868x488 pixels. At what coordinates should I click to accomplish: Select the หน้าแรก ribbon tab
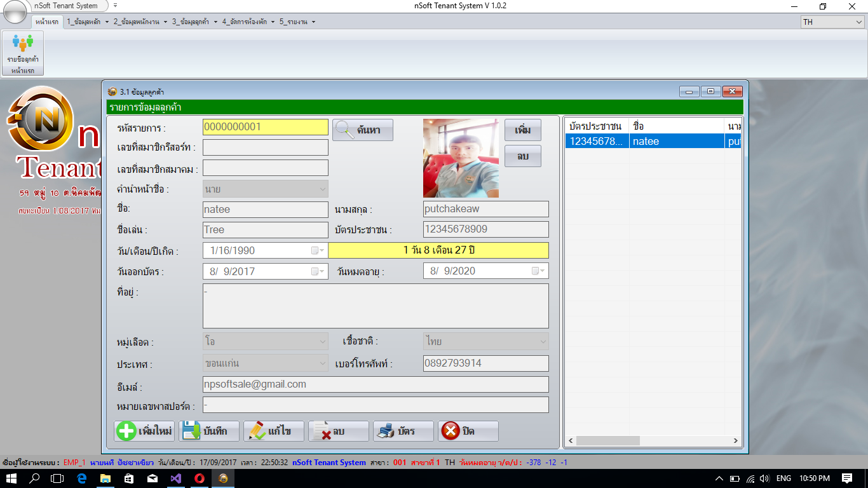click(47, 22)
